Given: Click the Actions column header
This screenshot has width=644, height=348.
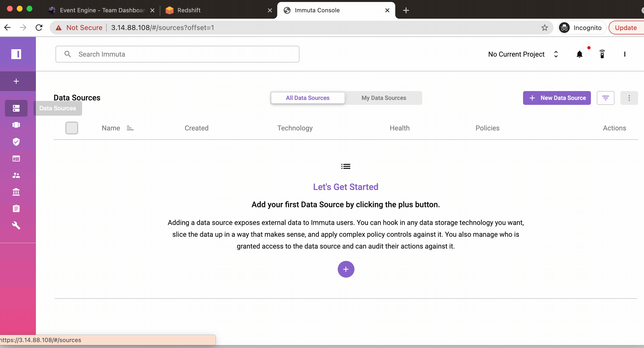Looking at the screenshot, I should point(614,128).
